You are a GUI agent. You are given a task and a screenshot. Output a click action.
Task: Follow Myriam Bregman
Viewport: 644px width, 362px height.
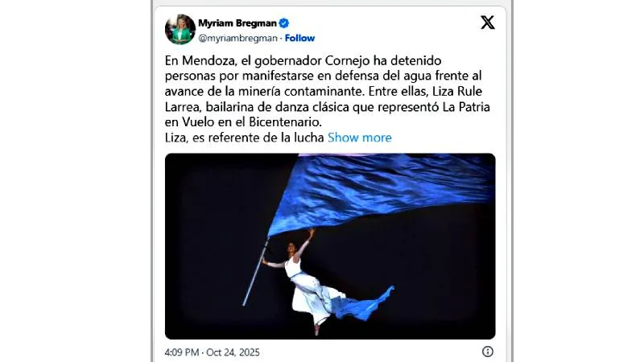coord(299,38)
